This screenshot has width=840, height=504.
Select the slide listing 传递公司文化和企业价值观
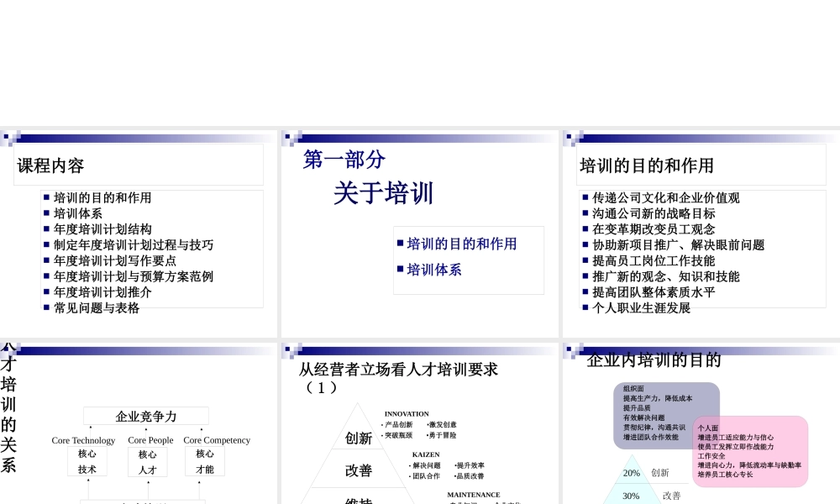point(701,234)
